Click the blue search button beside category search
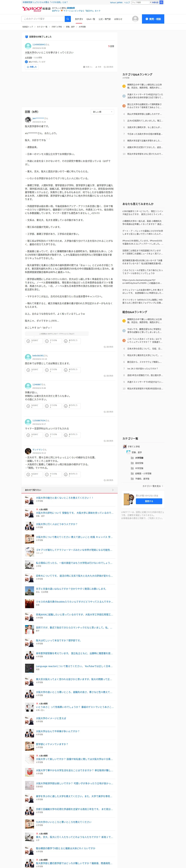 tap(68, 19)
